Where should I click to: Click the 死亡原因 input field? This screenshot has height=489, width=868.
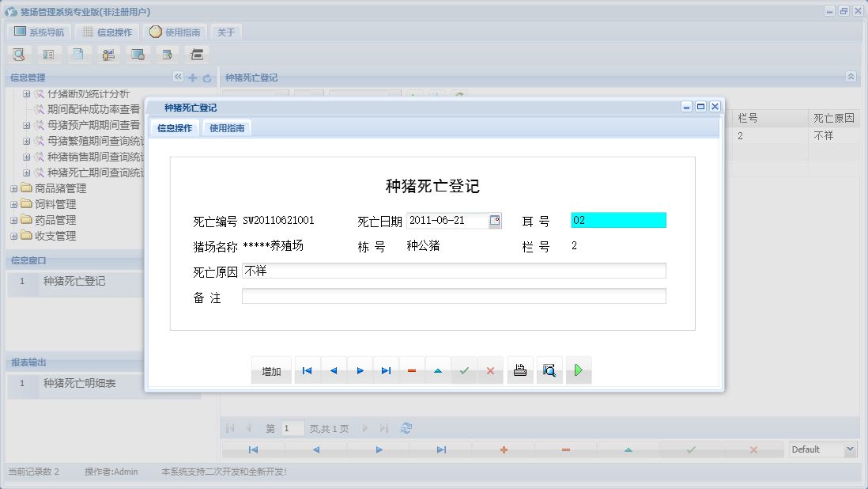pyautogui.click(x=454, y=271)
